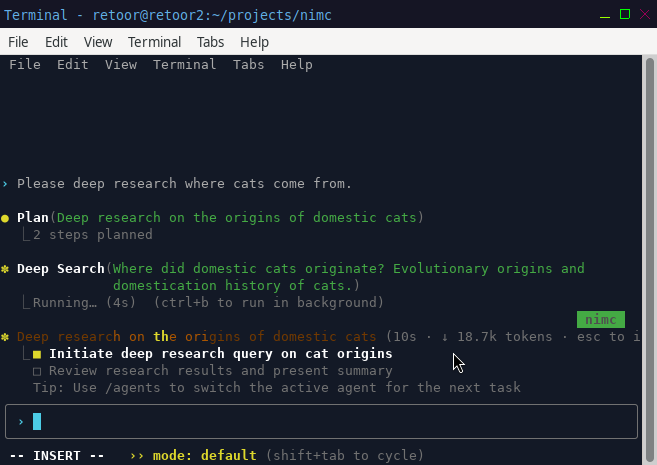Click inside the prompt input box

pos(321,421)
